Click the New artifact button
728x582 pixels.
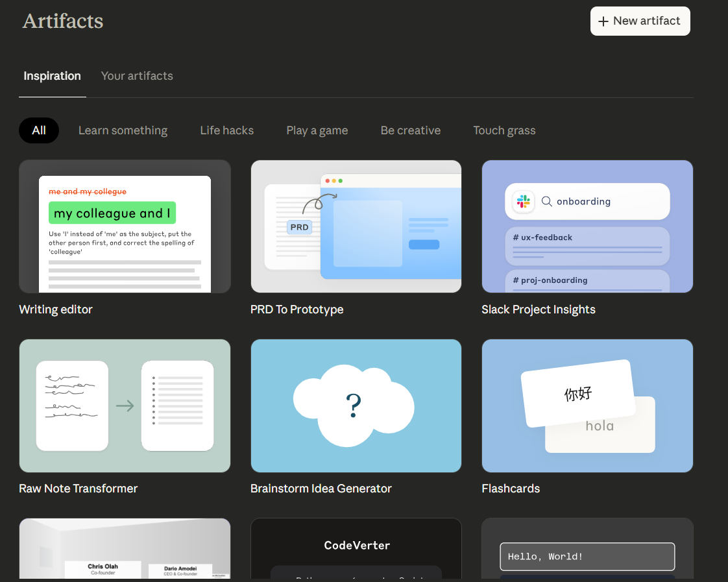pyautogui.click(x=640, y=21)
